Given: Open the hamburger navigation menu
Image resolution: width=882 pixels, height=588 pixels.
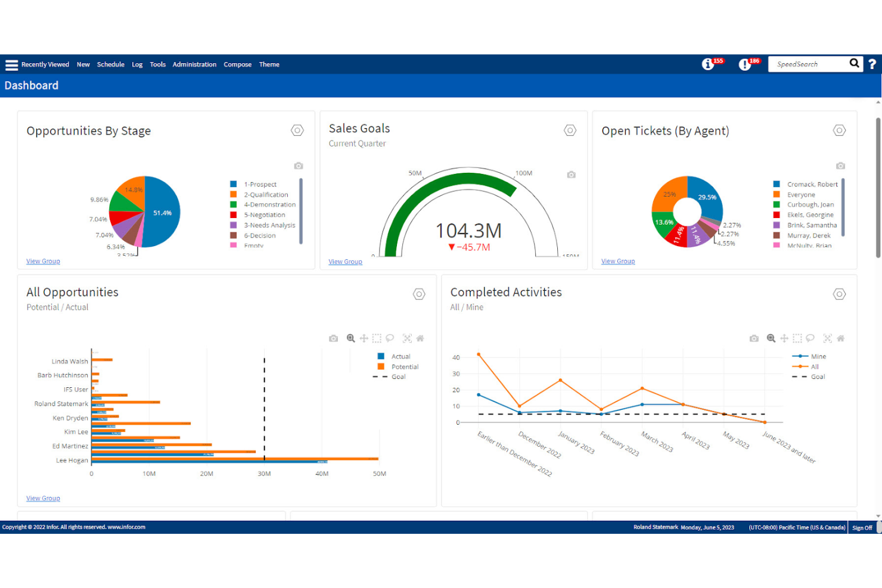Looking at the screenshot, I should 11,64.
